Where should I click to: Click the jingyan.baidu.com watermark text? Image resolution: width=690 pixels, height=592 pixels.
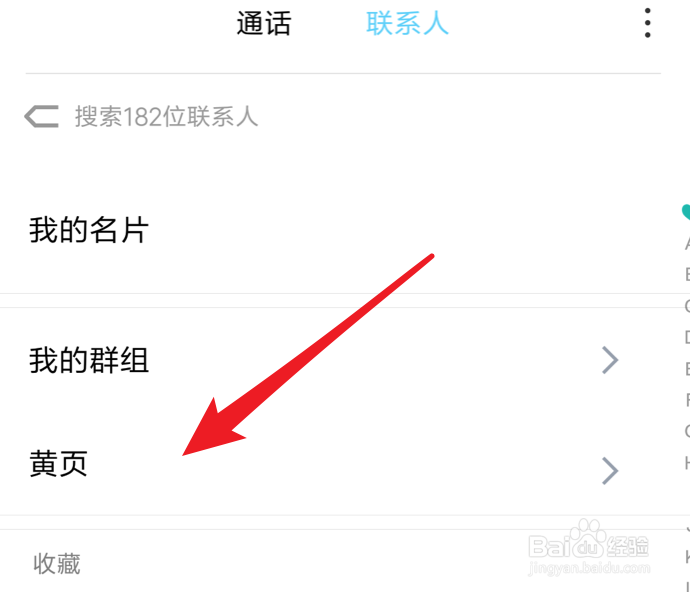tap(589, 568)
